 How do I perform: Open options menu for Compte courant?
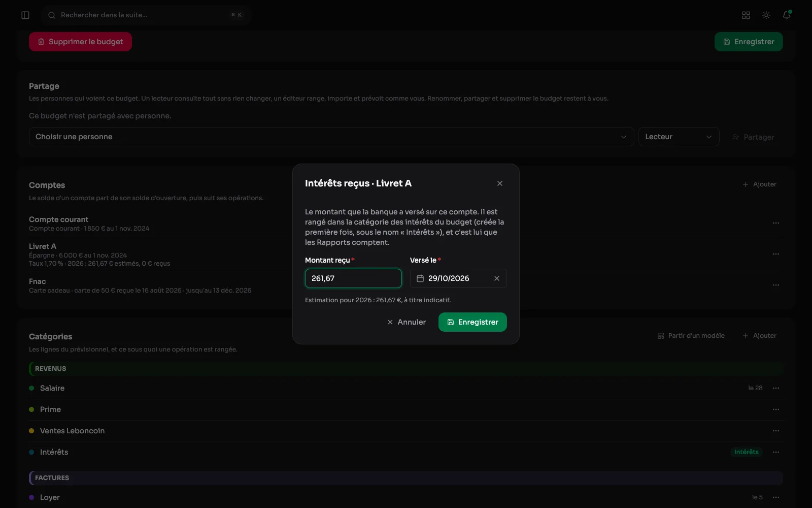(776, 223)
